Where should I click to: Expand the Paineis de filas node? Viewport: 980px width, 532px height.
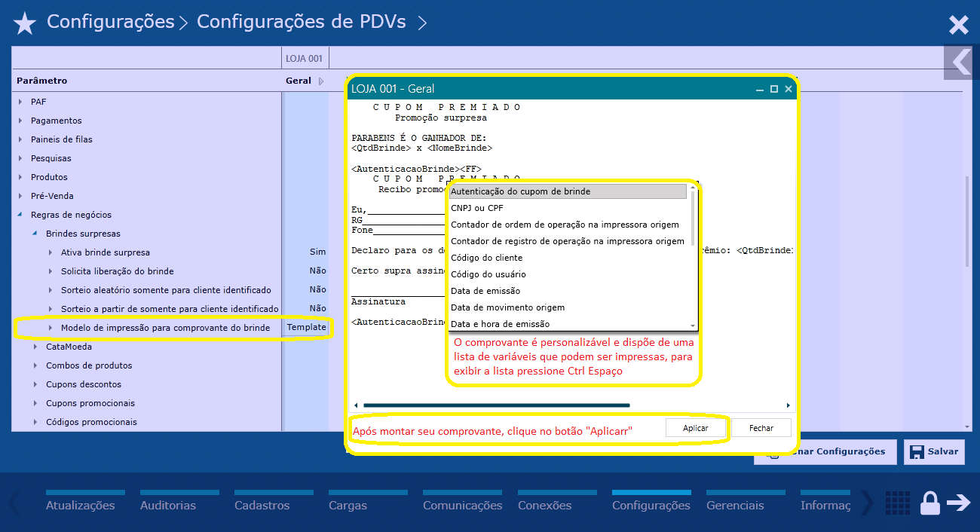[20, 139]
